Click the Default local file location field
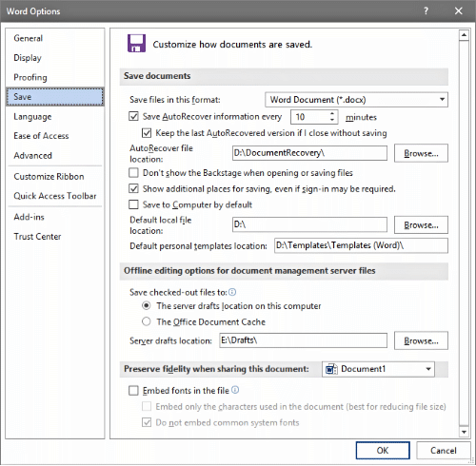The height and width of the screenshot is (466, 476). coord(309,224)
